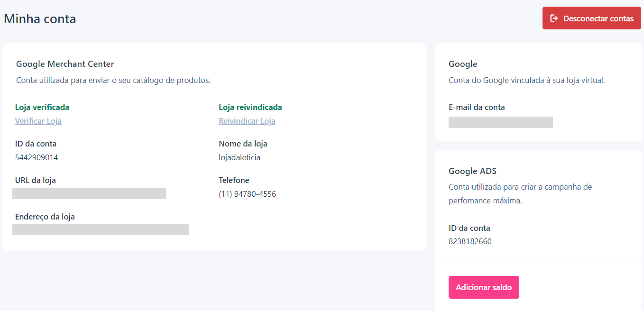Click the E-mail da conta label
This screenshot has width=644, height=311.
(477, 107)
